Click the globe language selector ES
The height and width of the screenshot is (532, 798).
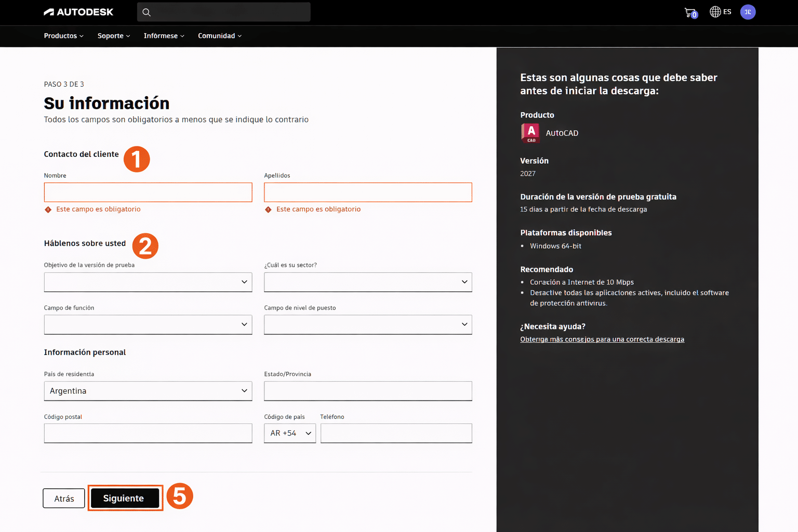pos(720,12)
